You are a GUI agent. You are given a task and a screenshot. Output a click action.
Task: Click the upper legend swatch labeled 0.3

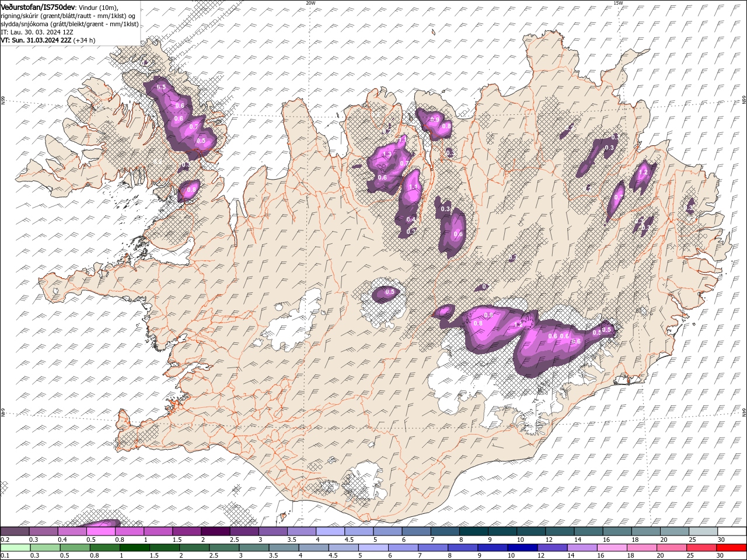[x=43, y=531]
